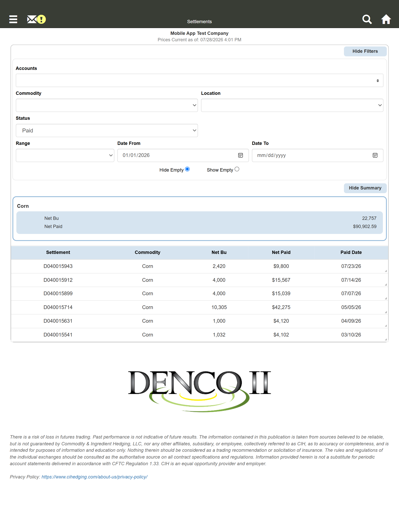Open the Range dropdown
Viewport: 399px width, 532px height.
pyautogui.click(x=65, y=155)
